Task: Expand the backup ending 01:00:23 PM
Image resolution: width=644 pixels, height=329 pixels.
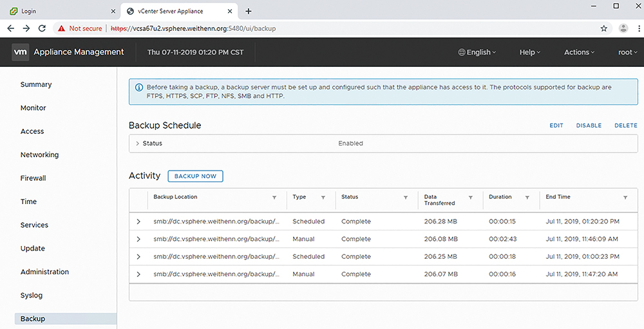Action: click(x=138, y=257)
